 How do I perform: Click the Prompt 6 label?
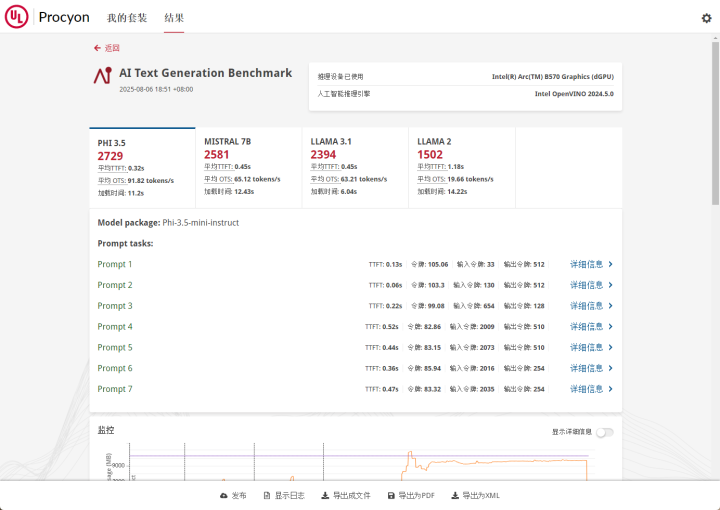click(115, 368)
